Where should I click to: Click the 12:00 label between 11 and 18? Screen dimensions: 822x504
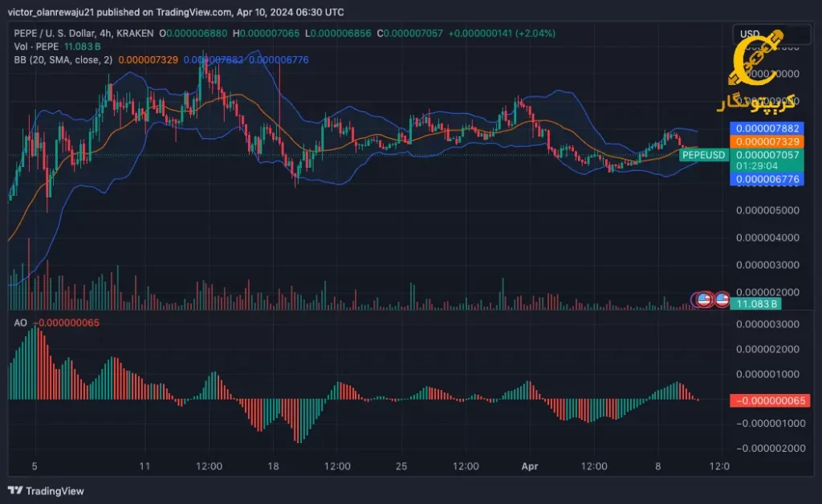(210, 466)
